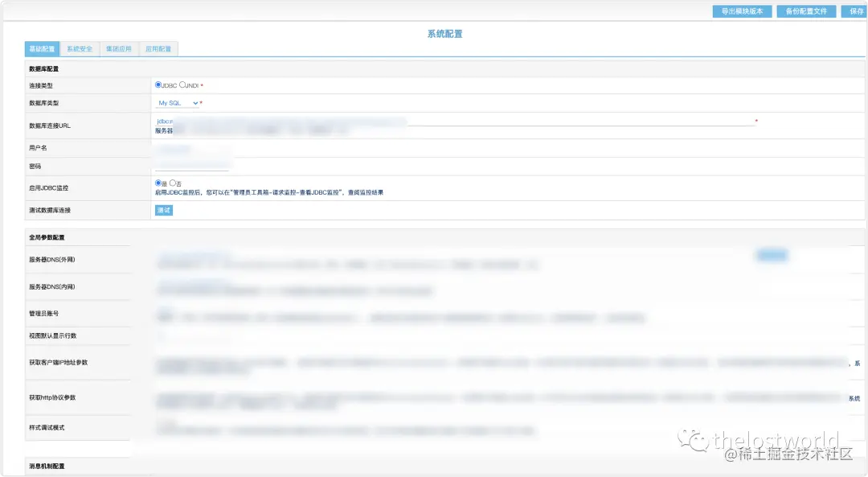Image resolution: width=868 pixels, height=477 pixels.
Task: Click the 数据库配置 section header
Action: tap(43, 68)
